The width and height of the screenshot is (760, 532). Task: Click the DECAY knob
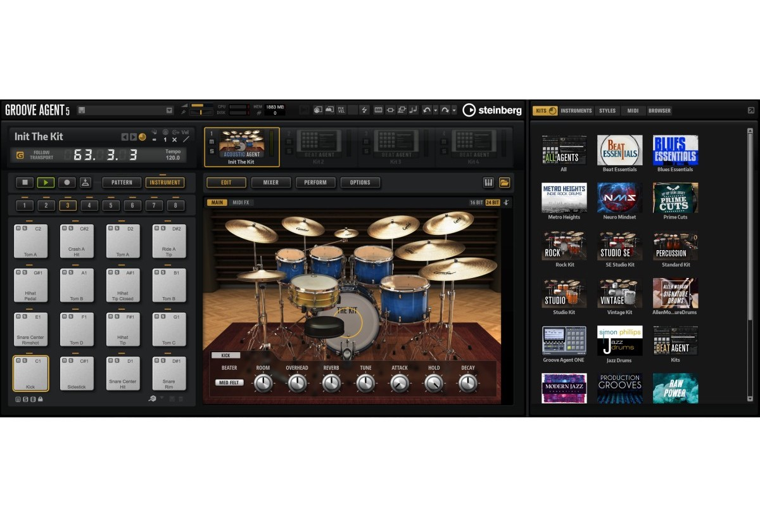point(467,383)
